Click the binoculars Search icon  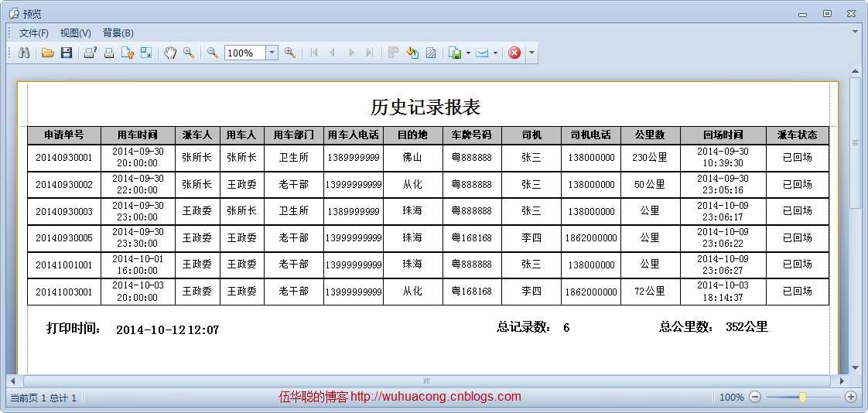tap(24, 53)
